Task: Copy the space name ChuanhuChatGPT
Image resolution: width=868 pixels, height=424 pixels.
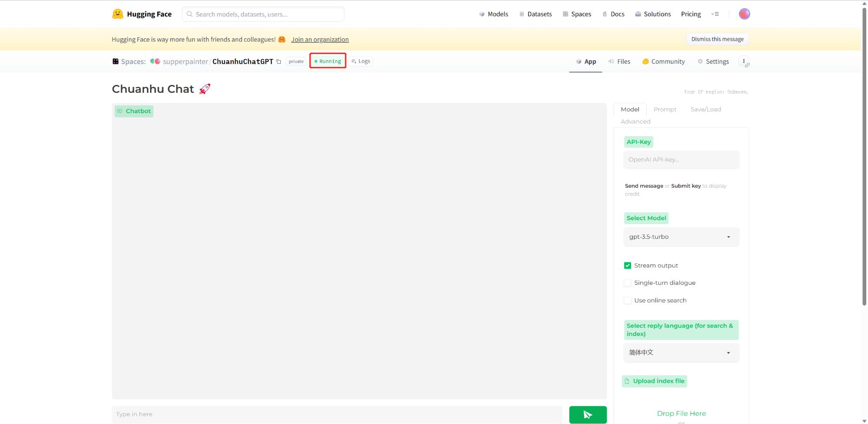Action: [279, 62]
